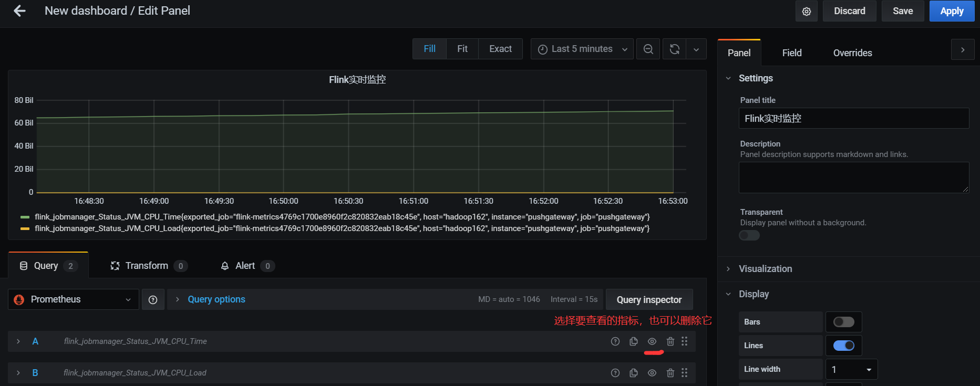Image resolution: width=980 pixels, height=386 pixels.
Task: Click the clock icon in time picker
Action: click(543, 49)
